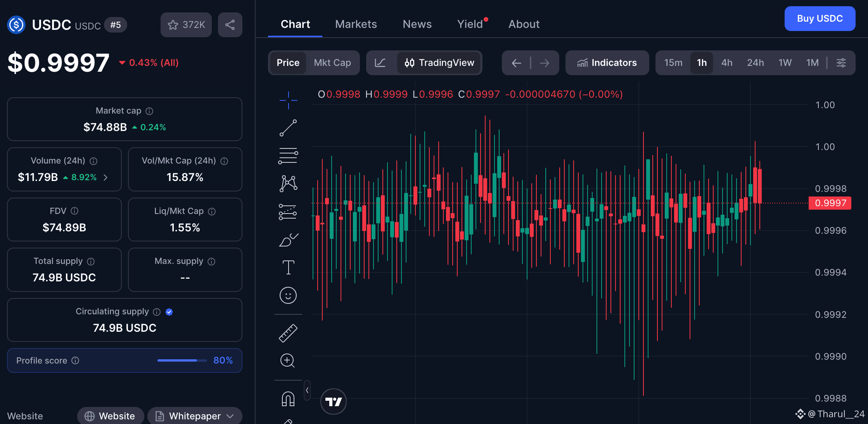Redo the chart action
Screen dimensions: 868x424
545,63
